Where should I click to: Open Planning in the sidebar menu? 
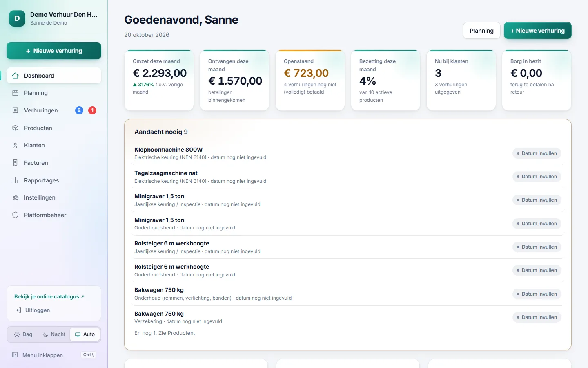pyautogui.click(x=54, y=93)
